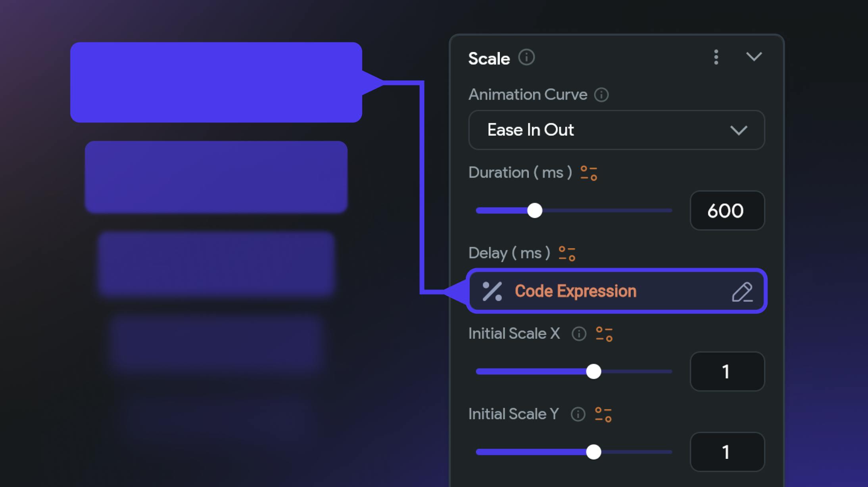868x487 pixels.
Task: Click the Duration slider handle
Action: tap(535, 211)
